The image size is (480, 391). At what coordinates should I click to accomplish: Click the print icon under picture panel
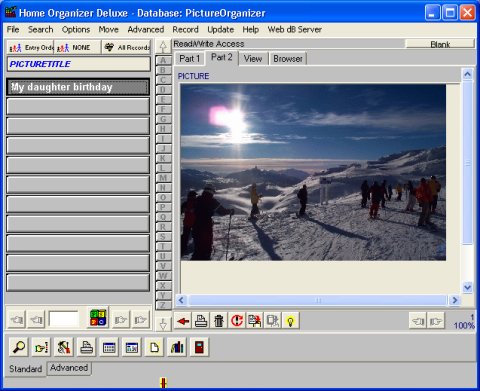pos(201,321)
